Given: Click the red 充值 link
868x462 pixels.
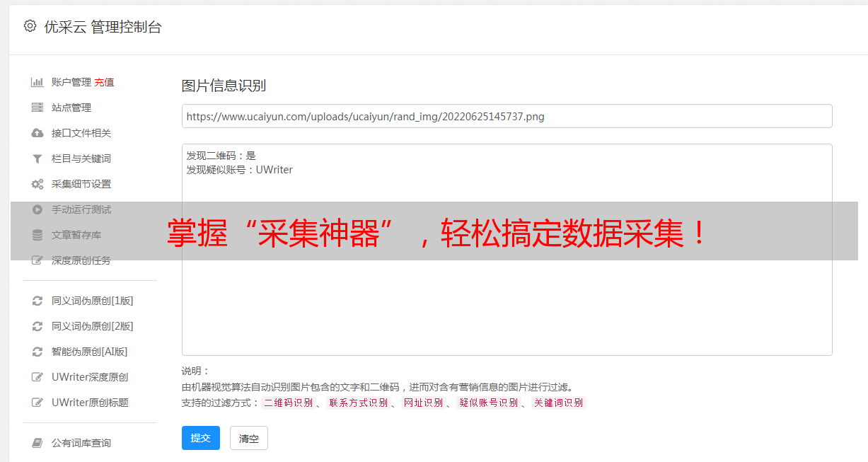Looking at the screenshot, I should point(104,82).
